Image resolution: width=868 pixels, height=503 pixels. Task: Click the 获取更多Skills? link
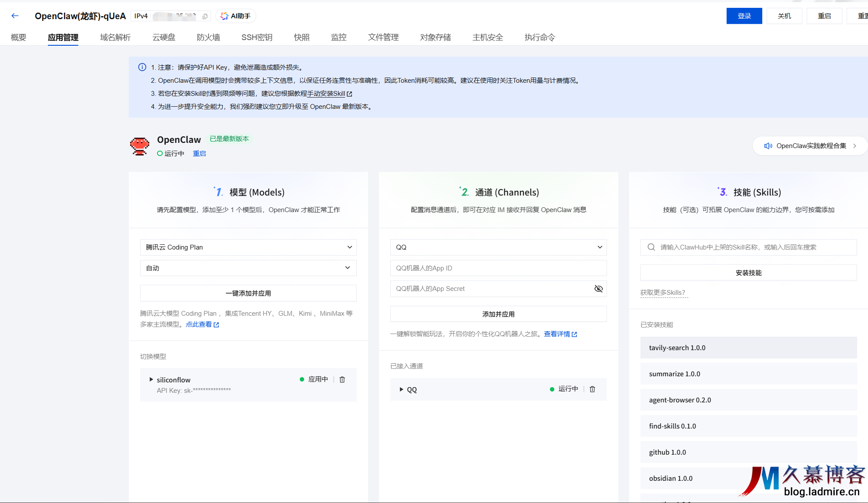[x=663, y=293]
